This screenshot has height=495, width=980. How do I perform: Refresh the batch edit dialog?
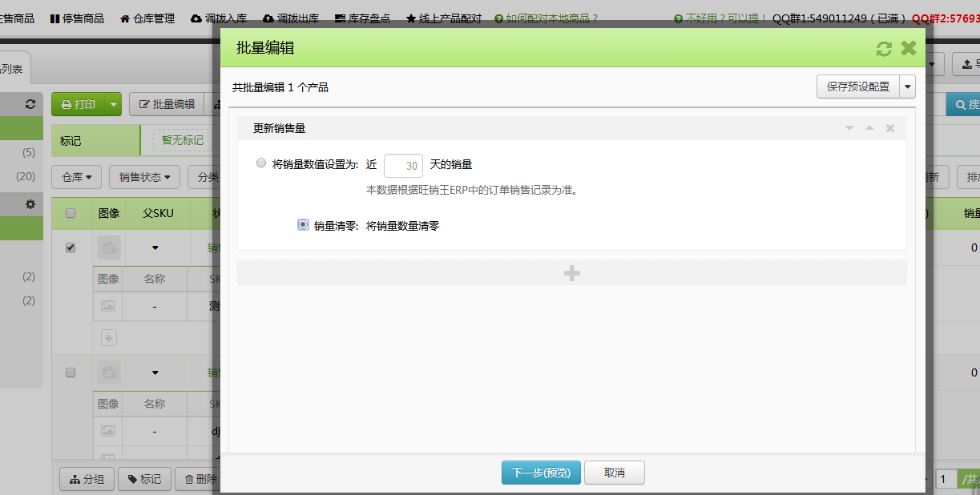pos(884,49)
